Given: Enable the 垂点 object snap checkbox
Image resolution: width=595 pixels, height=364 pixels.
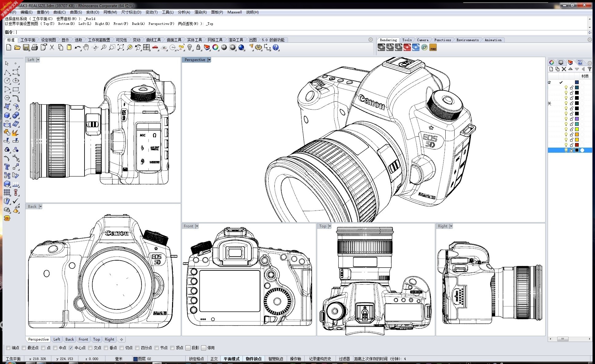Looking at the screenshot, I should tap(106, 348).
